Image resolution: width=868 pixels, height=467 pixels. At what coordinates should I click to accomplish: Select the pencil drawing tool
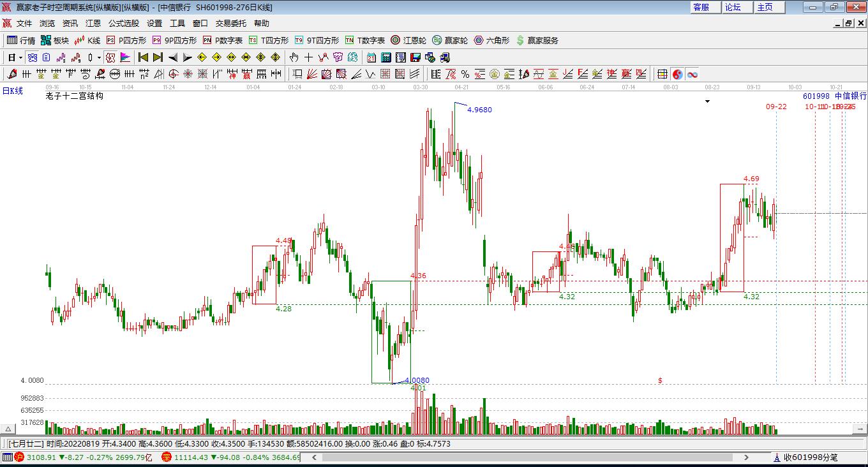pos(12,74)
